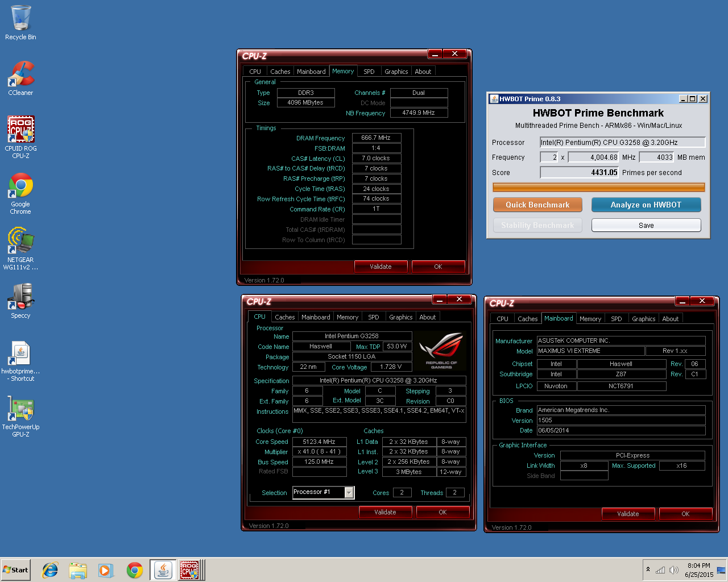Expand the Processor #1 selection dropdown

tap(349, 492)
